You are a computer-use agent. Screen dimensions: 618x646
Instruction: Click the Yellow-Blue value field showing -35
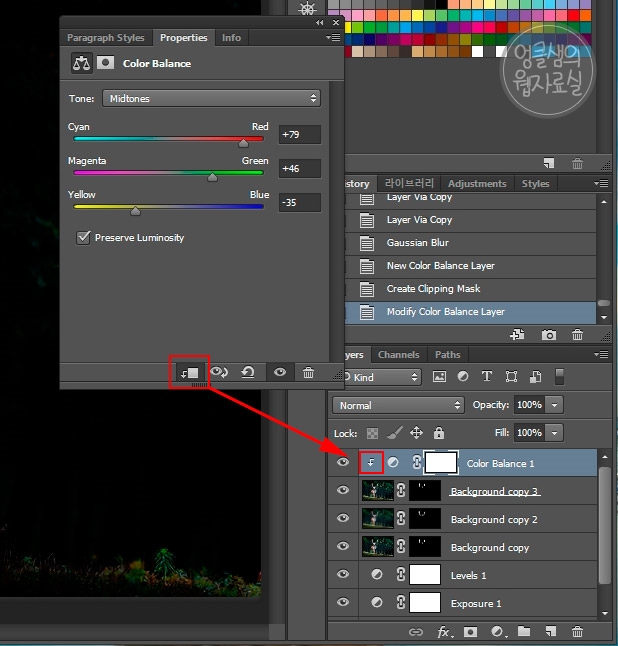coord(300,203)
